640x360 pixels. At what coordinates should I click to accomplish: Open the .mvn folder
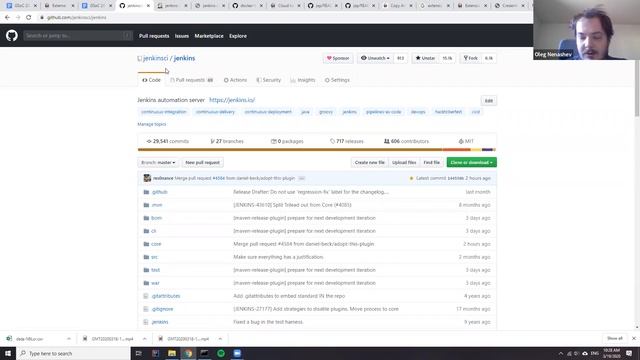157,205
